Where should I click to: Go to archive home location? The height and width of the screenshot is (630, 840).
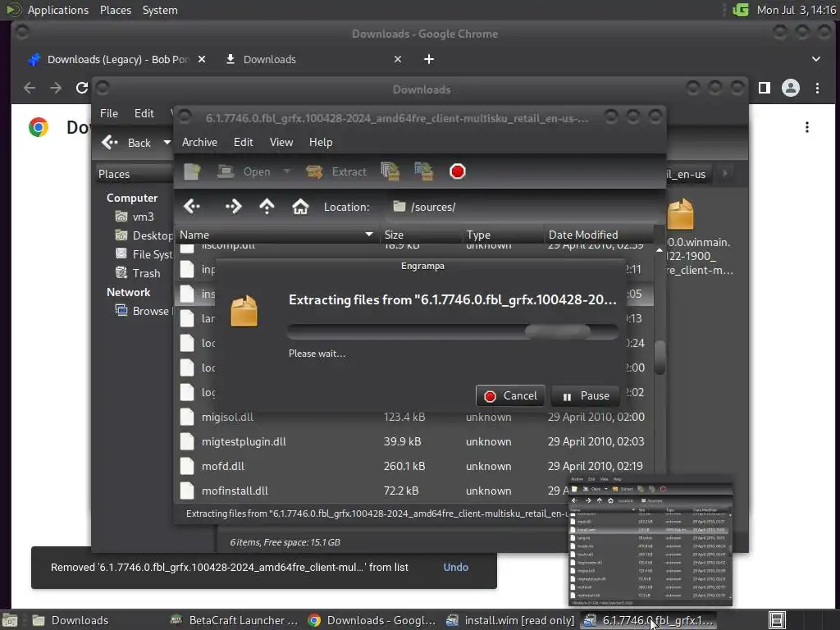(x=300, y=207)
